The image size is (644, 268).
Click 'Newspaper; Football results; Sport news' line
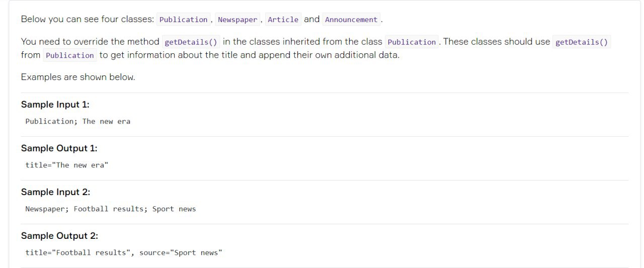tap(111, 209)
